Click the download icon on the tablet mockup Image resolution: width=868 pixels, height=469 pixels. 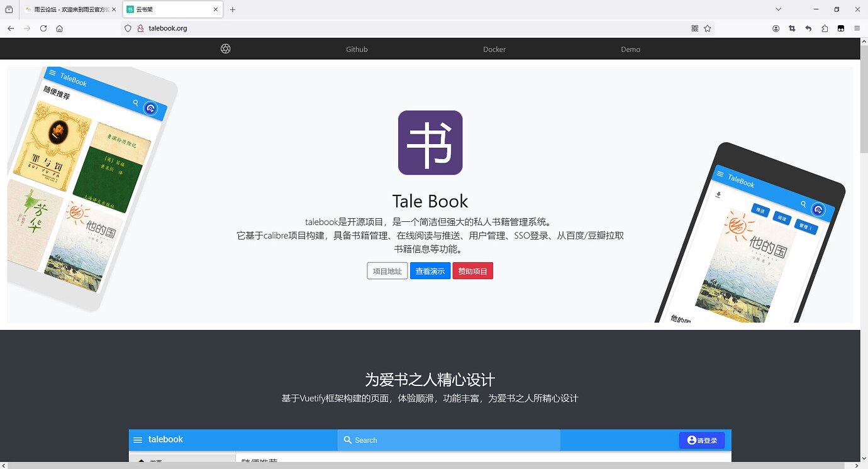tap(719, 194)
